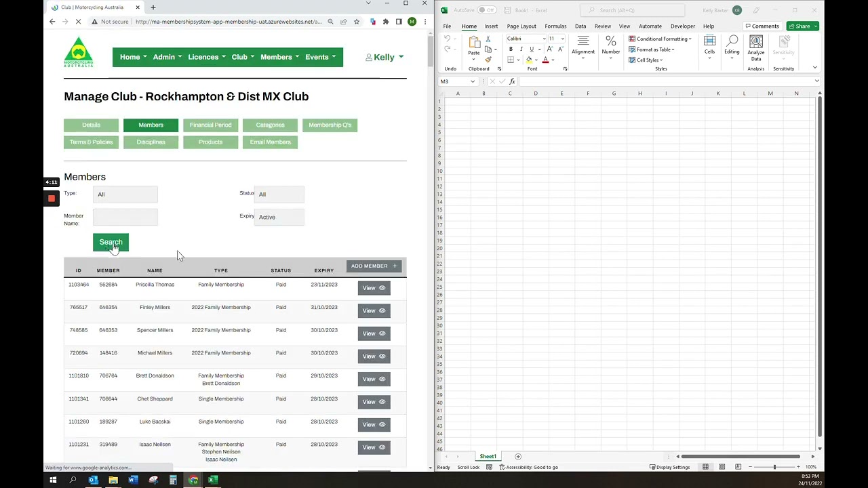Click the Cut scissors icon in Excel
The image size is (868, 488).
click(488, 39)
